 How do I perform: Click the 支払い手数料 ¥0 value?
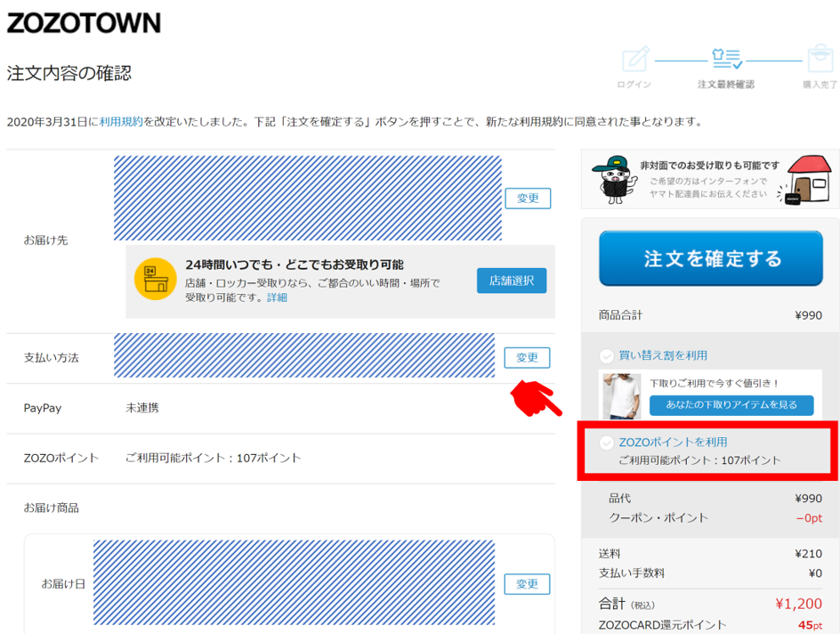click(x=815, y=573)
